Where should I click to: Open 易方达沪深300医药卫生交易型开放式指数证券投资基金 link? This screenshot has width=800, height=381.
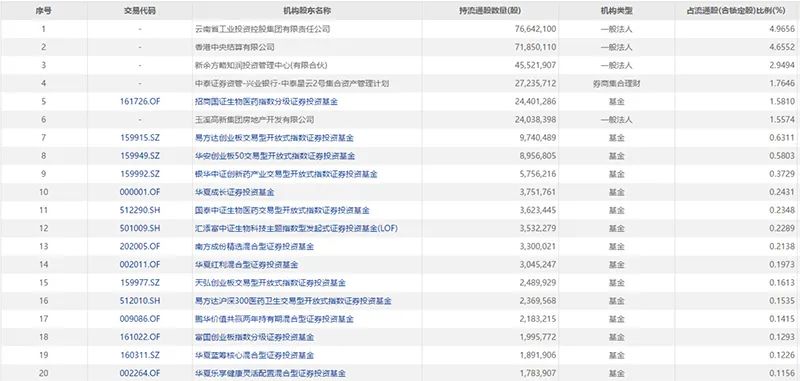coord(294,301)
